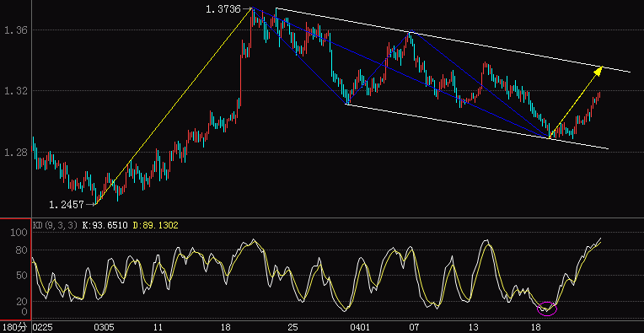
Task: Click the K:93.6510 value readout
Action: 105,225
